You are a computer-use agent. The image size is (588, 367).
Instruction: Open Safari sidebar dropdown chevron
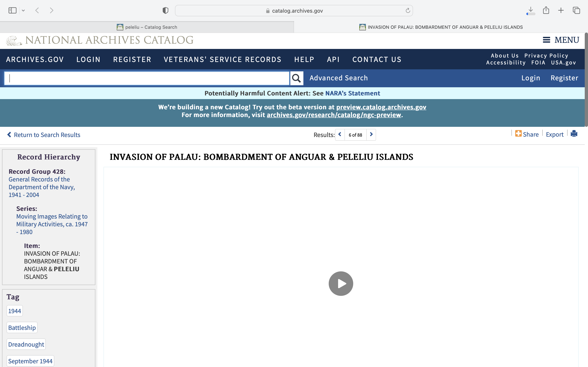(x=23, y=10)
